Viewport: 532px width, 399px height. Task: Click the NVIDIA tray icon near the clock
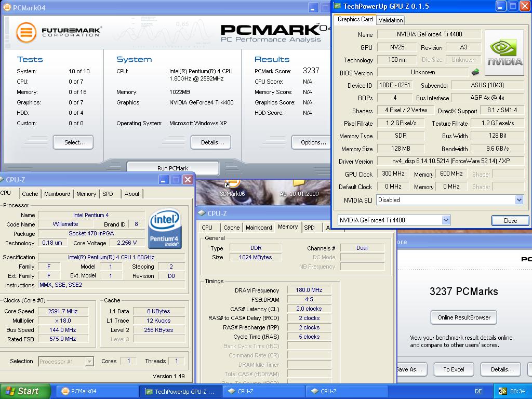(x=502, y=391)
